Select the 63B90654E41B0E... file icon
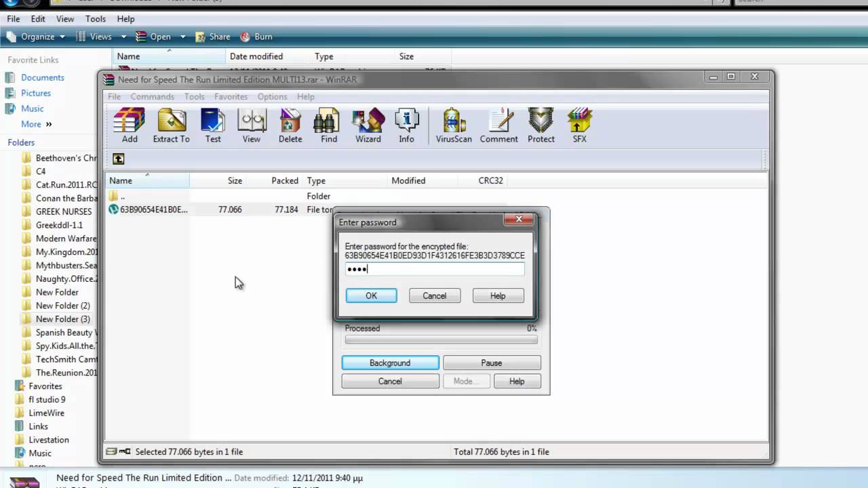Screen dimensions: 868x488 [x=114, y=209]
